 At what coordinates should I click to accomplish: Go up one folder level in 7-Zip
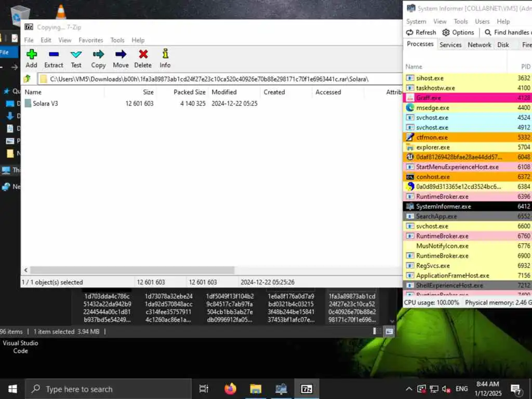tap(28, 79)
